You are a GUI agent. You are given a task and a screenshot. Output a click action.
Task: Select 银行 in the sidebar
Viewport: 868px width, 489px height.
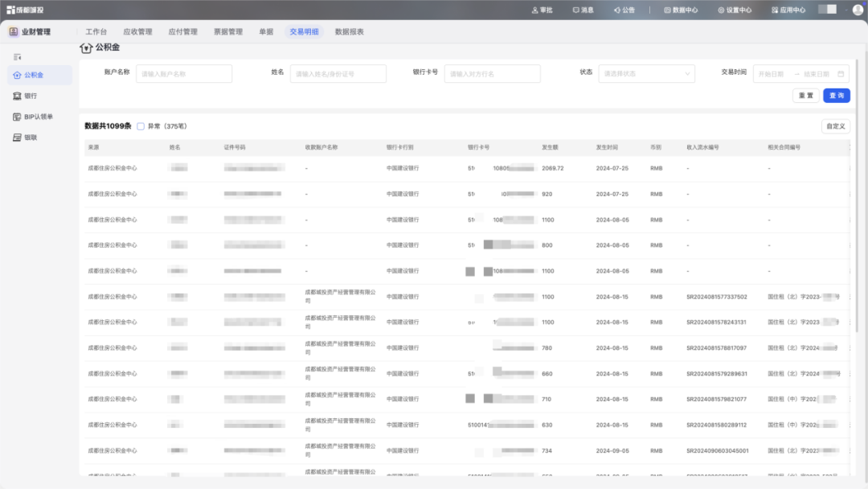31,96
